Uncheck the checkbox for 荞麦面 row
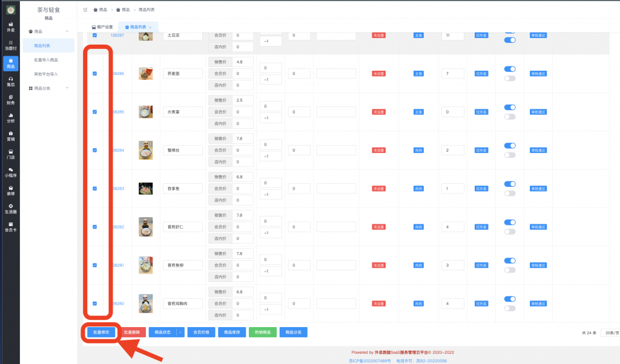620x364 pixels. [94, 73]
